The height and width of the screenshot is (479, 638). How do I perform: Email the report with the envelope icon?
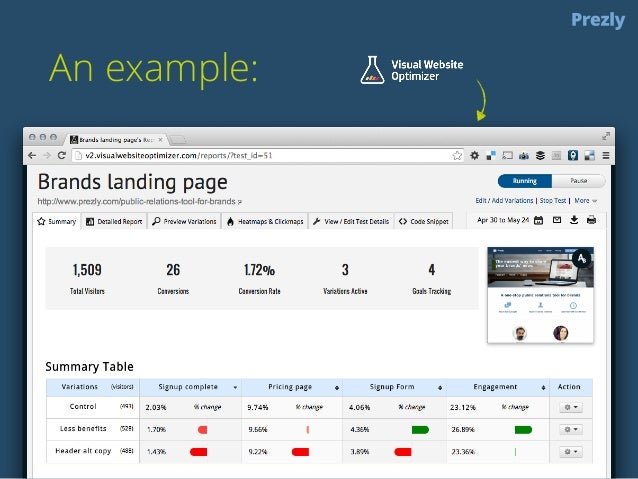click(x=557, y=220)
